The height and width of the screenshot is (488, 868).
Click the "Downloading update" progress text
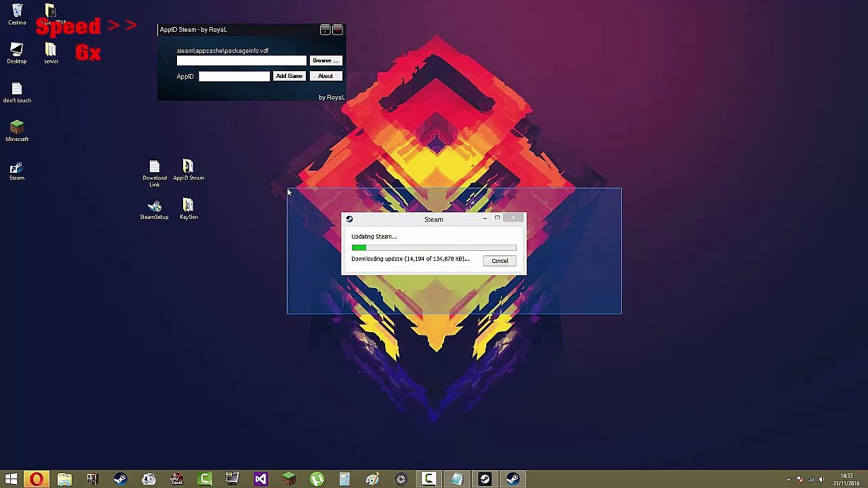[x=410, y=259]
